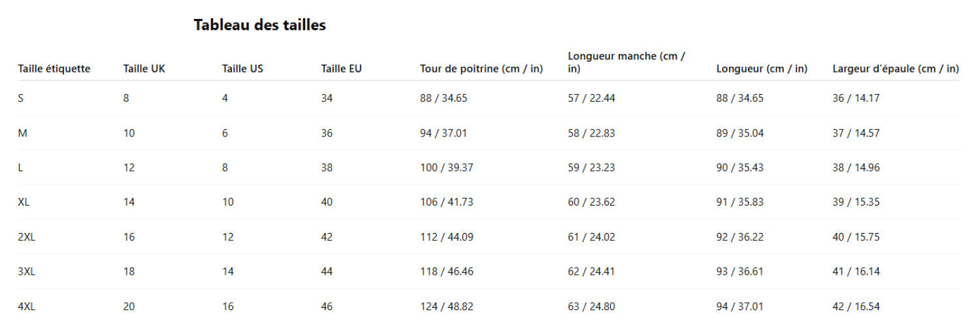Image resolution: width=980 pixels, height=327 pixels.
Task: Click chest measurement "100 / 39.37"
Action: click(446, 168)
